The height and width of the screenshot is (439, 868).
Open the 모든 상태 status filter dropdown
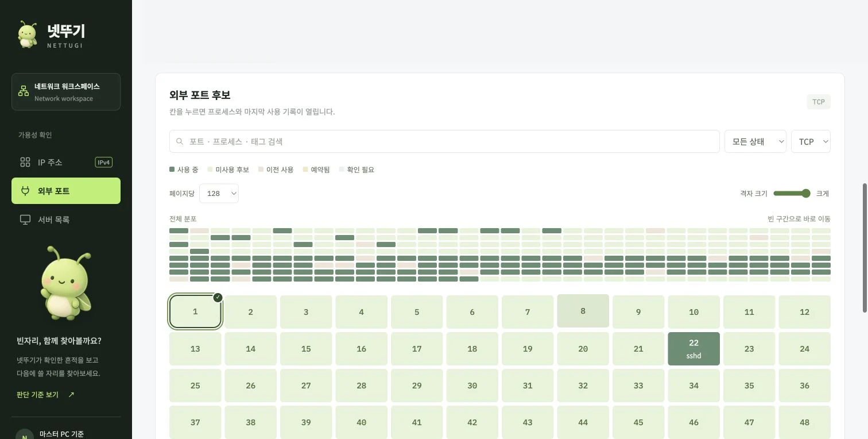click(755, 141)
